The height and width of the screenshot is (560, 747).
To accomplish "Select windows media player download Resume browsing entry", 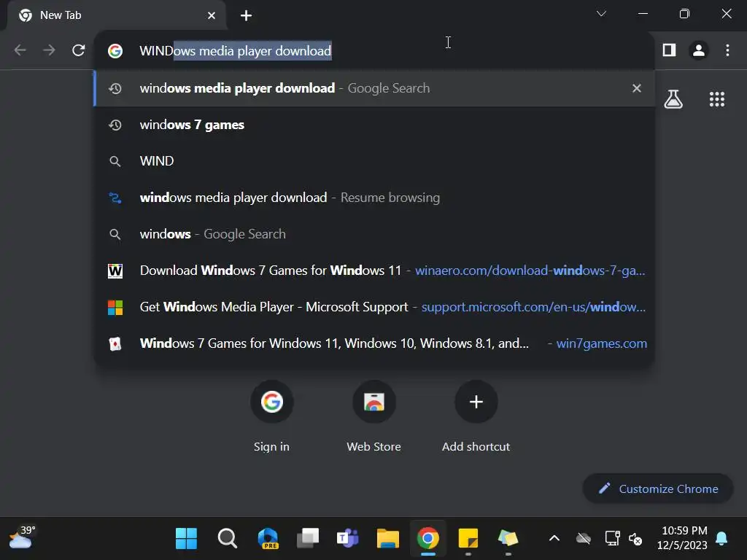I will 374,198.
